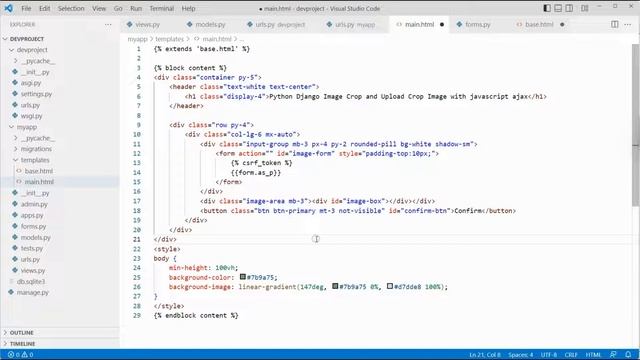Open tests.py in explorer
Image resolution: width=640 pixels, height=360 pixels.
tap(32, 248)
